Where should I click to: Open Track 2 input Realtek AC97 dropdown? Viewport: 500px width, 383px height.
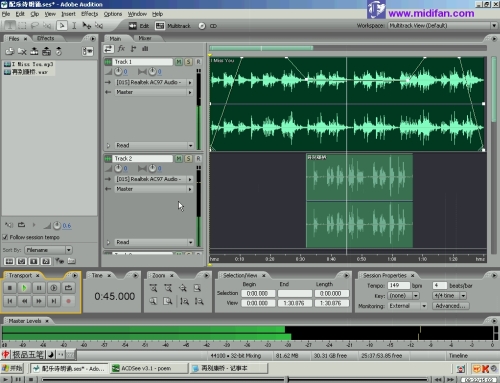coord(154,179)
